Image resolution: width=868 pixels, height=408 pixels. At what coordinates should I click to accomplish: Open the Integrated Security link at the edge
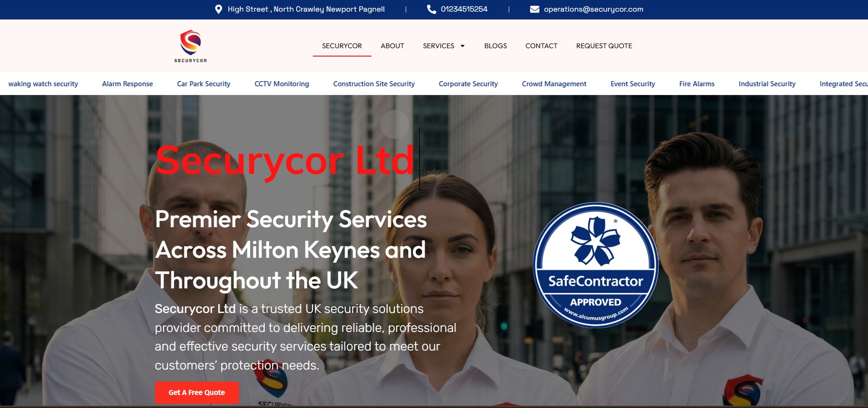[x=843, y=84]
